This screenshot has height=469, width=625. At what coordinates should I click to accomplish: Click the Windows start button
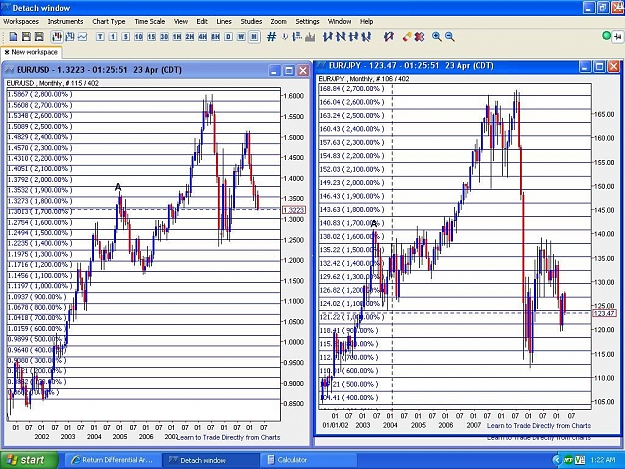pos(29,460)
